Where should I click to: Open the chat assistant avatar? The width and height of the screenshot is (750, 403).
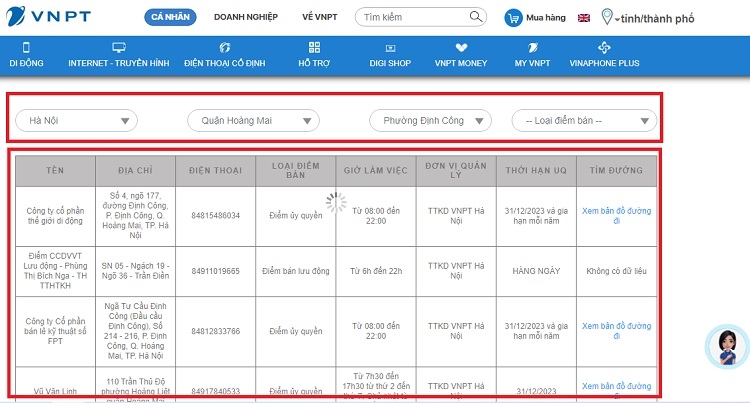pyautogui.click(x=728, y=347)
